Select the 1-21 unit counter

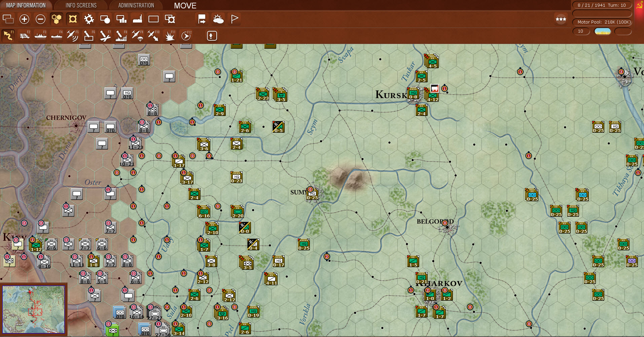tap(237, 76)
